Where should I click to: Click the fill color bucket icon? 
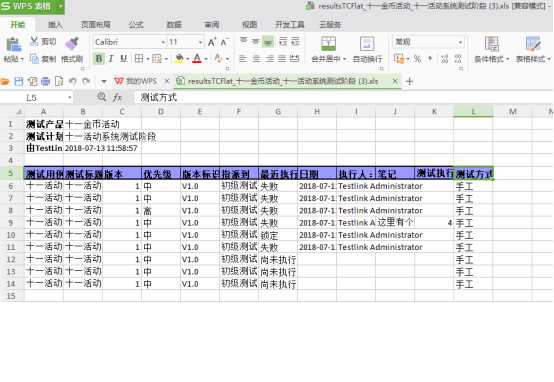[179, 58]
